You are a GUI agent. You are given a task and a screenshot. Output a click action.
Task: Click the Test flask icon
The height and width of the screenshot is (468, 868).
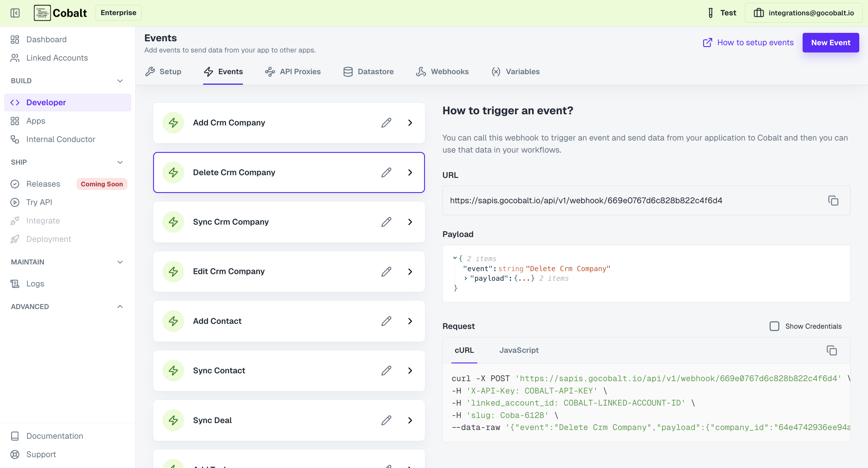[711, 13]
